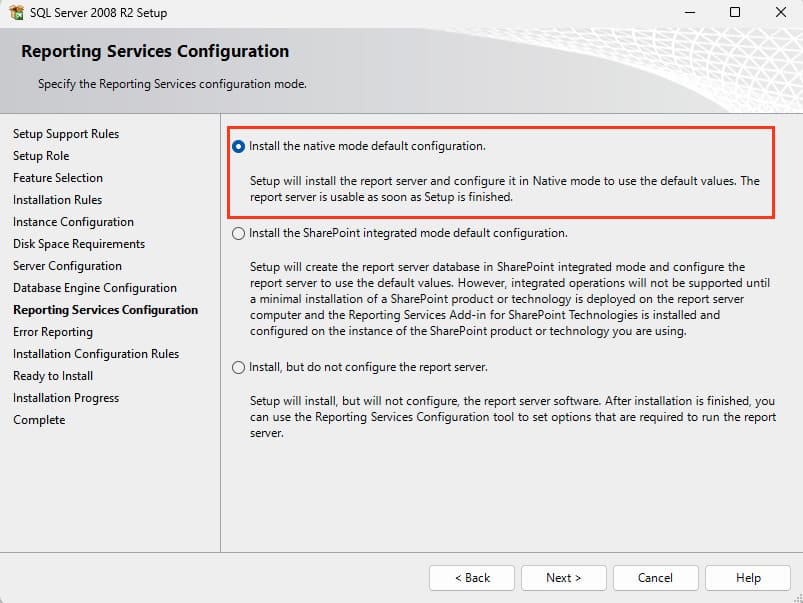Viewport: 803px width, 603px height.
Task: Select Installation Rules in left pane
Action: pyautogui.click(x=57, y=200)
